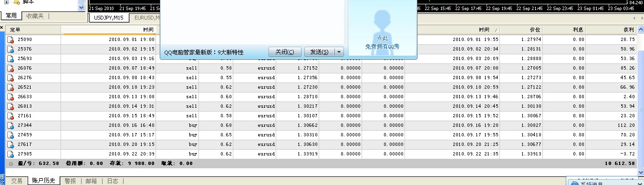
Task: Open the send options dropdown arrow in QQ
Action: (x=339, y=52)
